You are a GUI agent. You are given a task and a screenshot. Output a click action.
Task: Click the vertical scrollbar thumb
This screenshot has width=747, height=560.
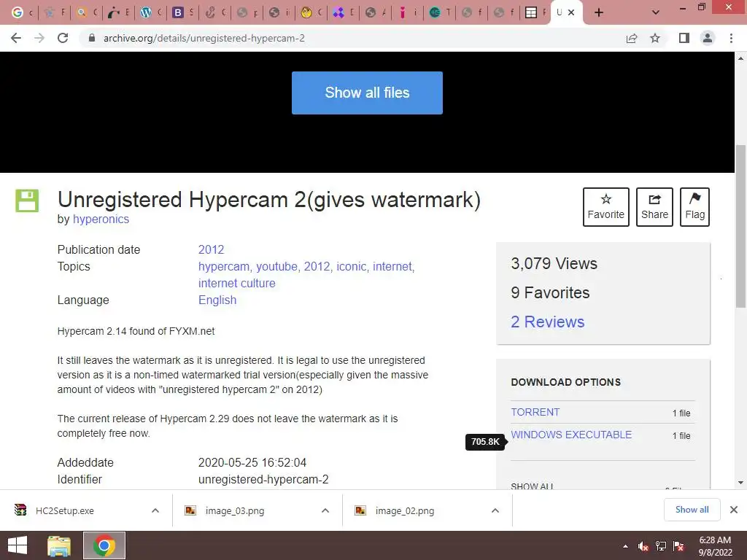click(x=741, y=226)
